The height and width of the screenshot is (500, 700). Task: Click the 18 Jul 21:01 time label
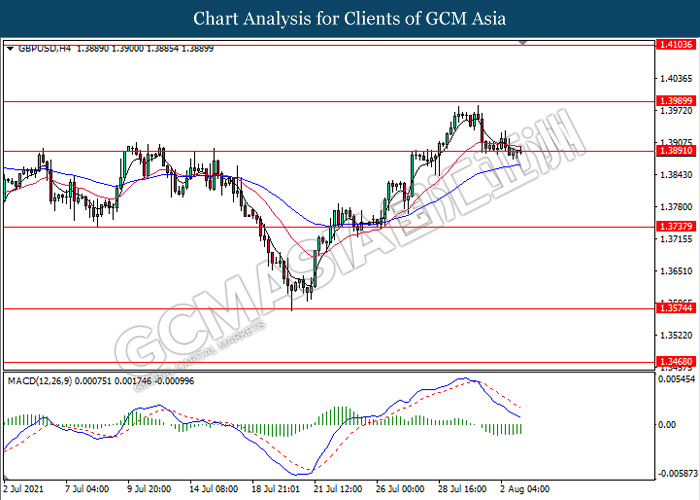(275, 488)
